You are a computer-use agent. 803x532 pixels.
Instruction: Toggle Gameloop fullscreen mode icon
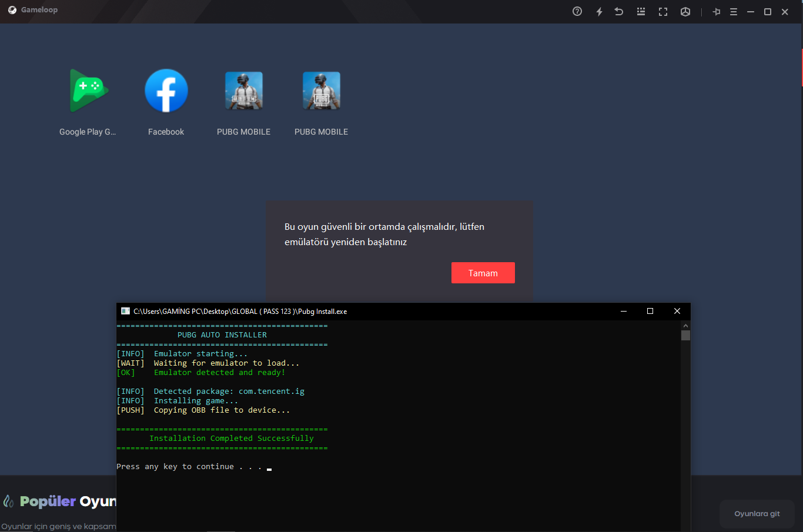(663, 12)
